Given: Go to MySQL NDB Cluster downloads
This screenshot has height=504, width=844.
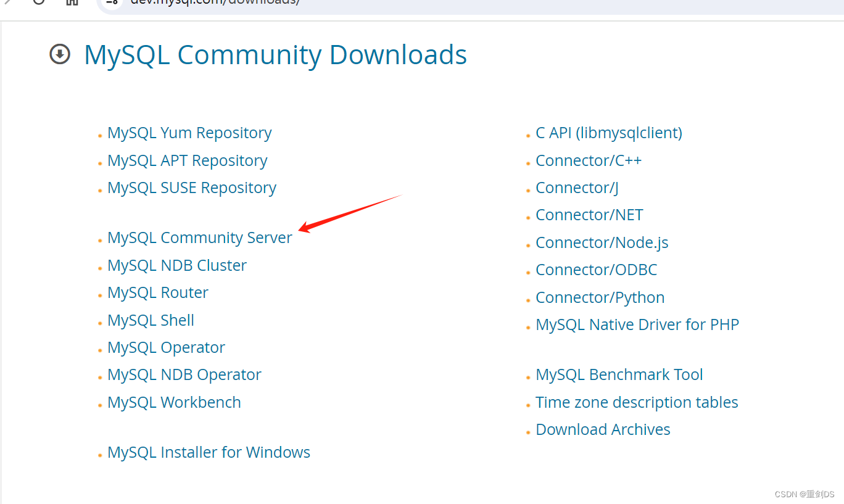Looking at the screenshot, I should pos(177,265).
